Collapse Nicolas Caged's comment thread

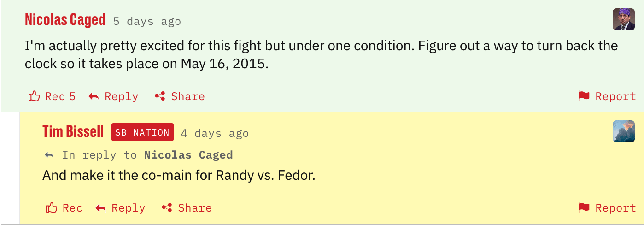pos(12,18)
